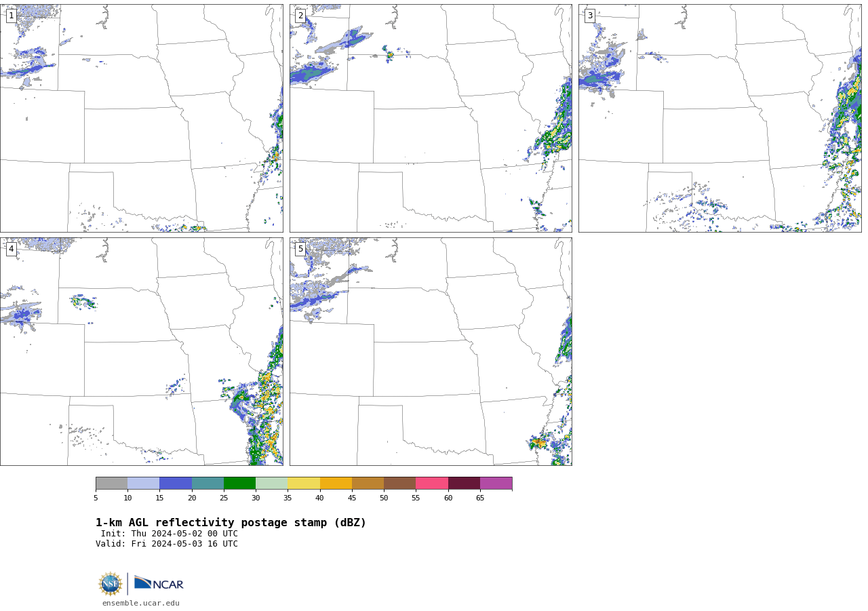Click the NCAR logo
This screenshot has width=868, height=611.
(159, 583)
